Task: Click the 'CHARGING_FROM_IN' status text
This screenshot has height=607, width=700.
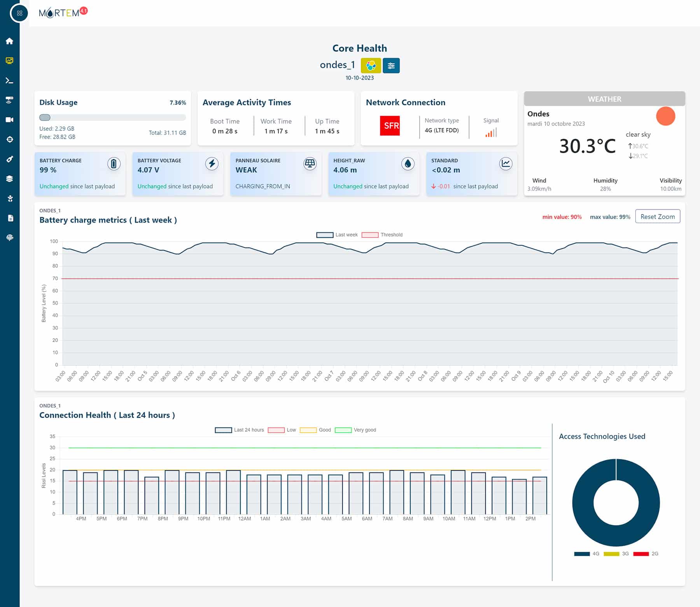Action: tap(262, 186)
